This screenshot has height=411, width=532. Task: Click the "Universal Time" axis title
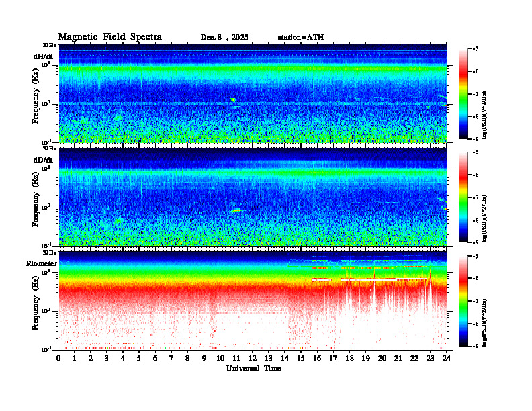click(x=253, y=368)
